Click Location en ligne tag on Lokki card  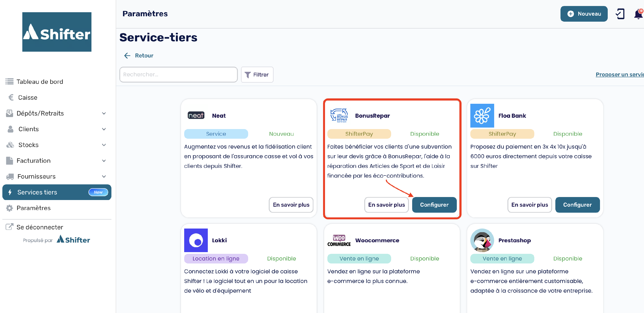click(216, 259)
